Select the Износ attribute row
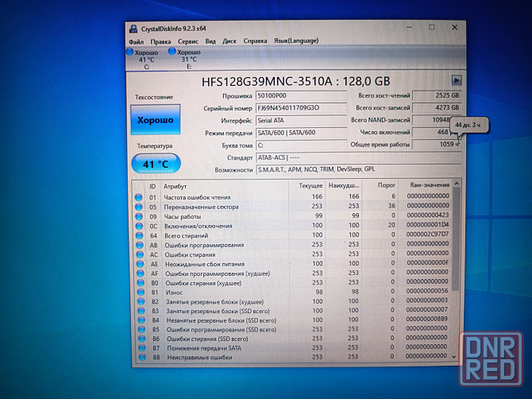The image size is (532, 399). coord(292,292)
